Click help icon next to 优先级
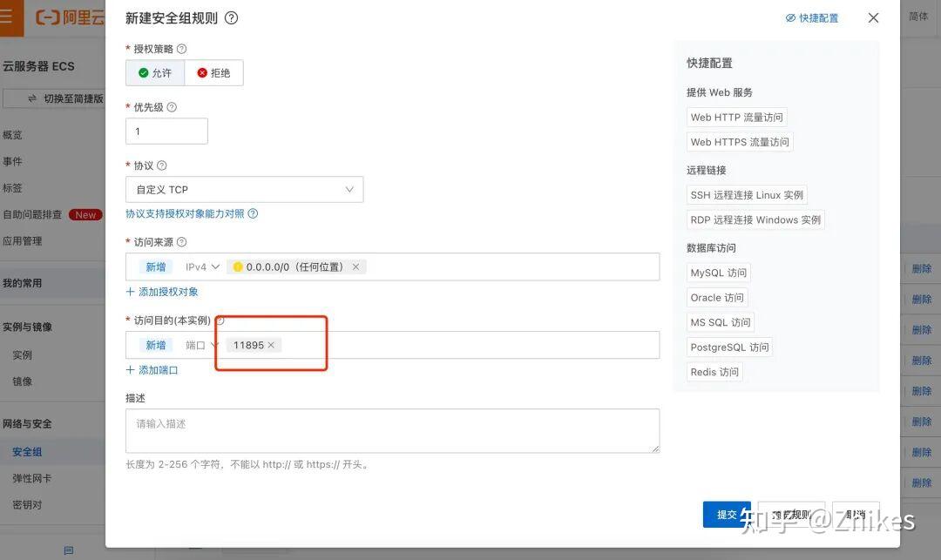This screenshot has height=560, width=941. click(172, 107)
